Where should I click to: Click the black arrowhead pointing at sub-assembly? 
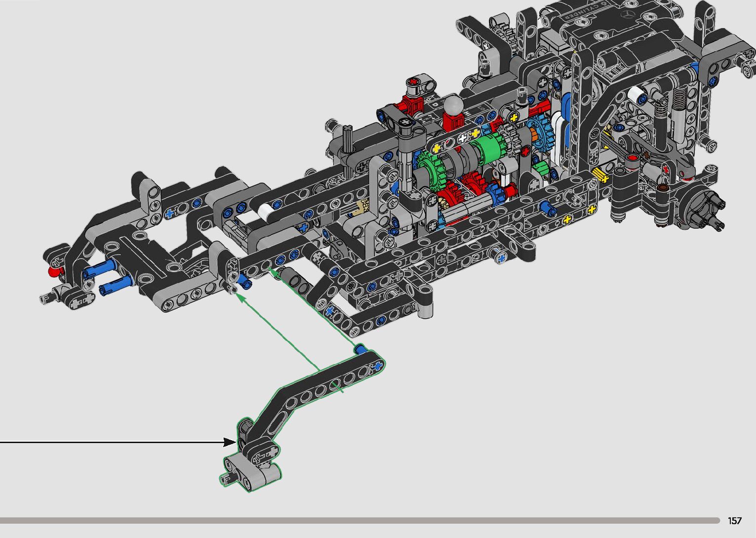230,442
